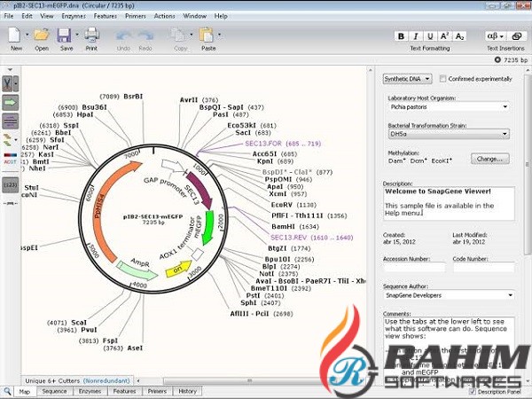Apply italic text formatting
The width and height of the screenshot is (532, 399).
pos(418,35)
